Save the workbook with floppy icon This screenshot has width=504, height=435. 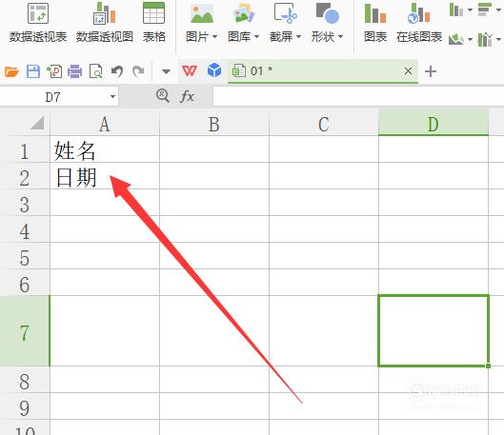tap(33, 71)
